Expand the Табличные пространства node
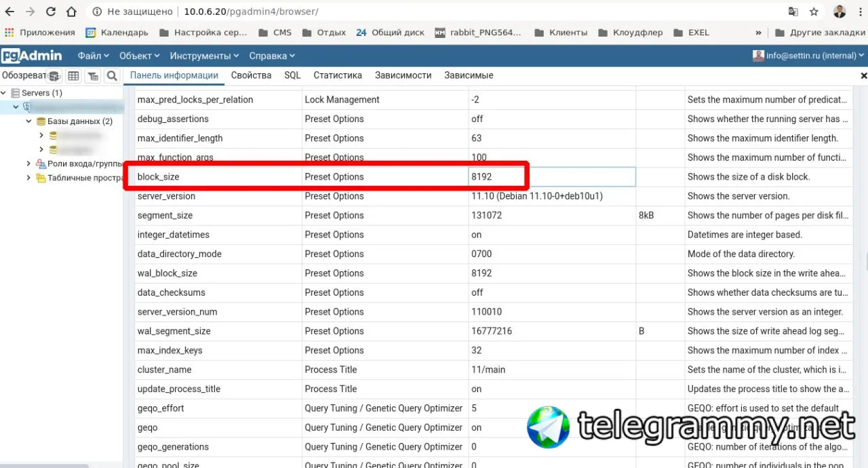The height and width of the screenshot is (468, 868). [x=28, y=178]
